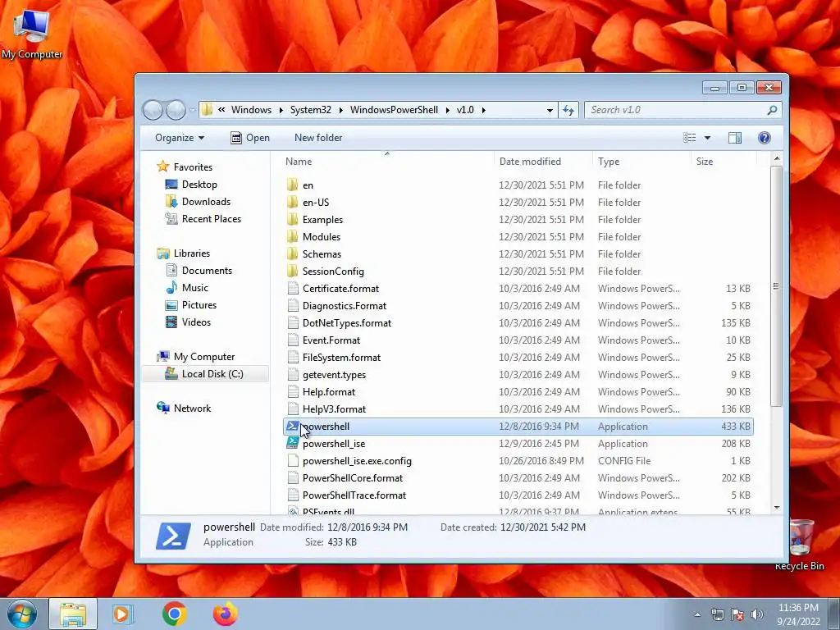This screenshot has height=630, width=840.
Task: Click the Certificate.format file icon
Action: tap(293, 288)
